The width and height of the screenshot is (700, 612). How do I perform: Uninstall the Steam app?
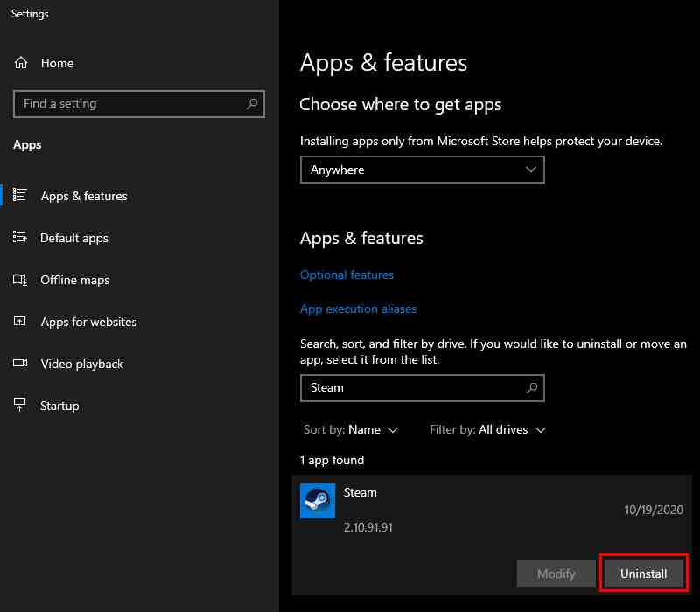click(643, 574)
